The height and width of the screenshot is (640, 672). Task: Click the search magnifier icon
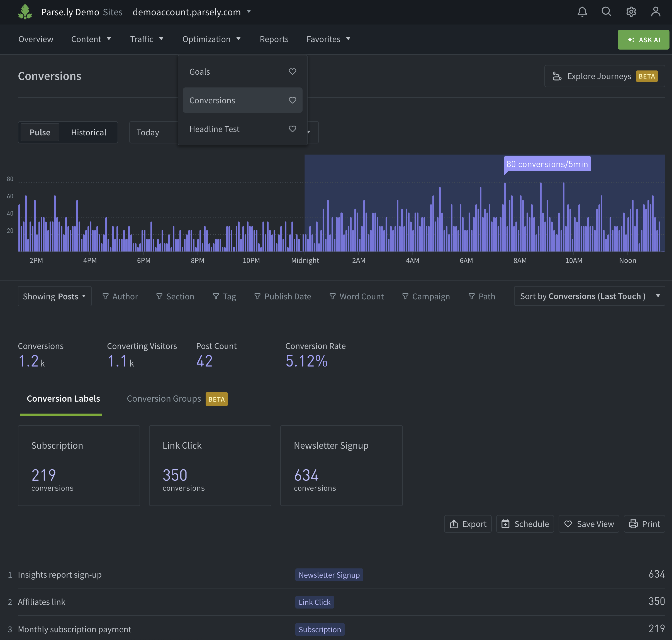coord(606,12)
